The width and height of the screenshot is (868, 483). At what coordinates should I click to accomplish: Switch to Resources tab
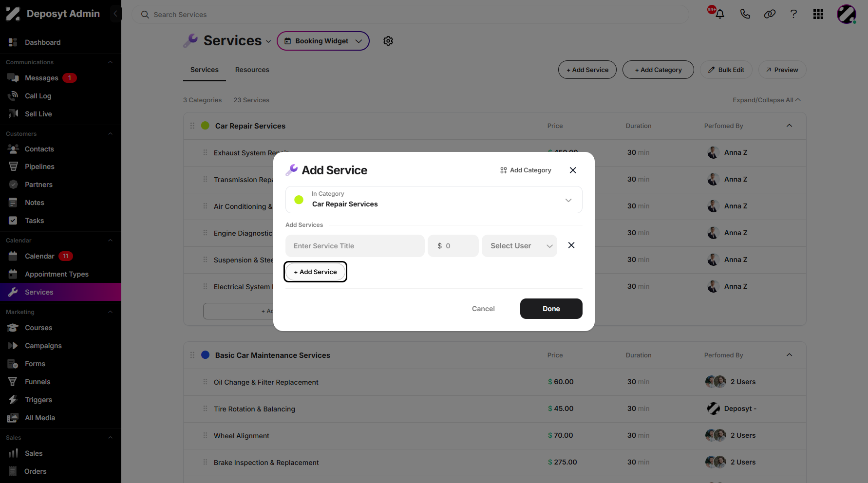pos(252,70)
